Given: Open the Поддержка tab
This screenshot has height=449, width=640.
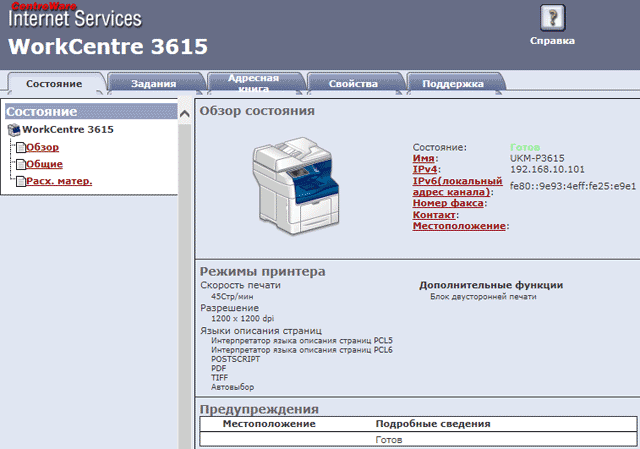Looking at the screenshot, I should (x=453, y=84).
